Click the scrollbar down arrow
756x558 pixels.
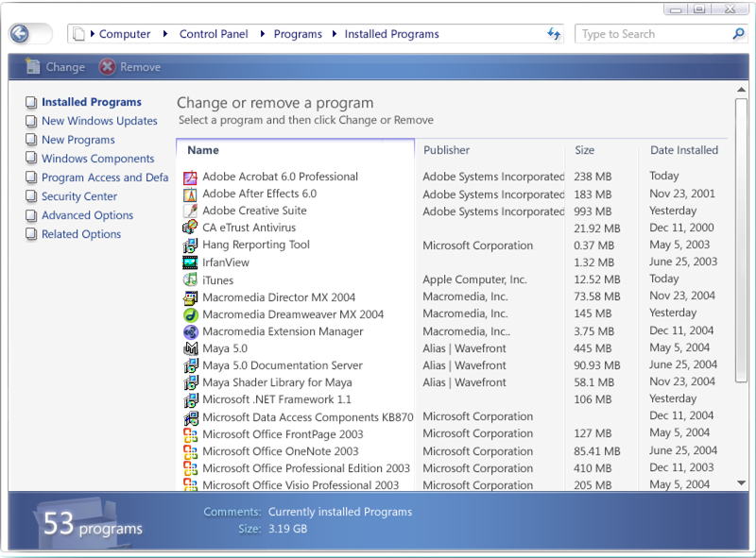tap(741, 482)
